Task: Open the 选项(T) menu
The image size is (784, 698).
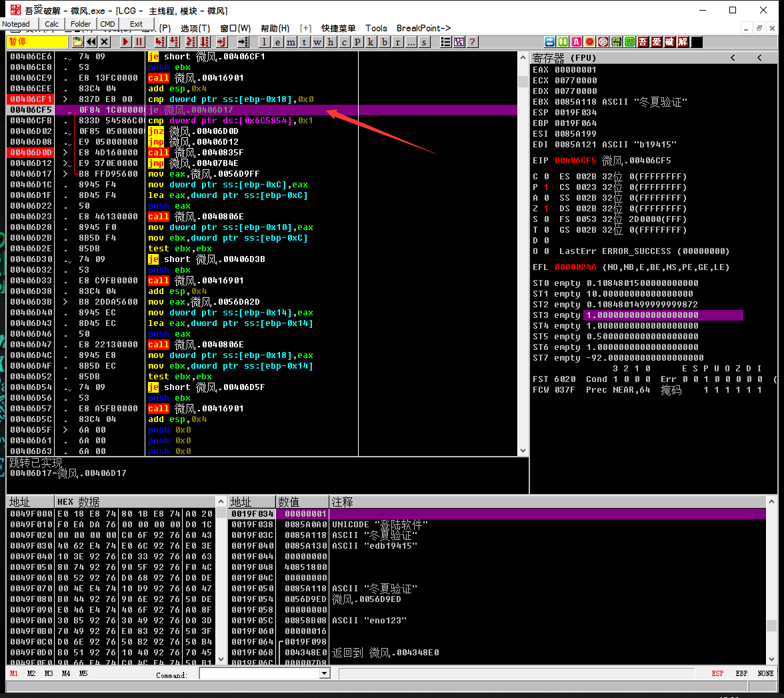Action: tap(195, 29)
